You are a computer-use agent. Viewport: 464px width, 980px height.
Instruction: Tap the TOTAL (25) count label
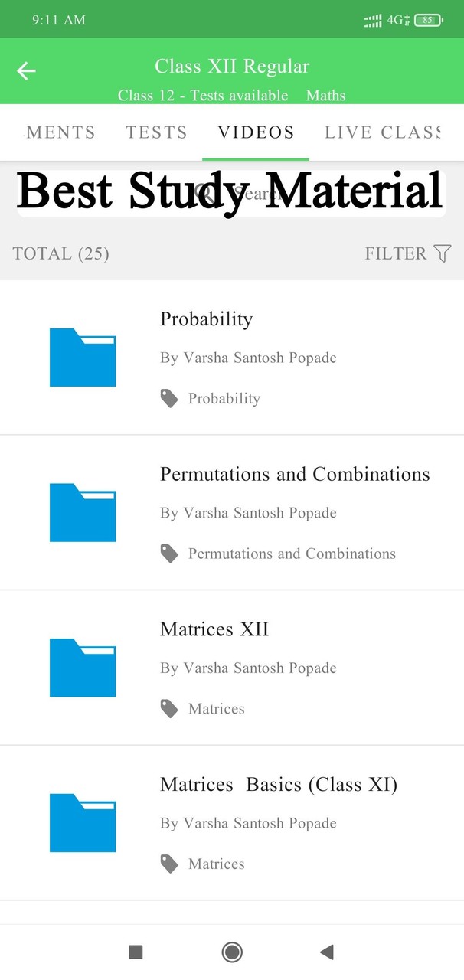pos(60,253)
